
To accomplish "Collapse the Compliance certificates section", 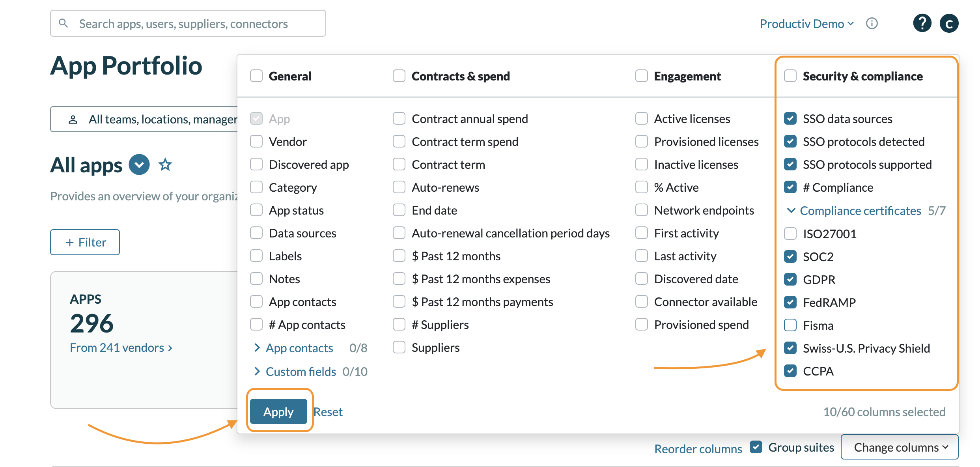I will point(791,211).
